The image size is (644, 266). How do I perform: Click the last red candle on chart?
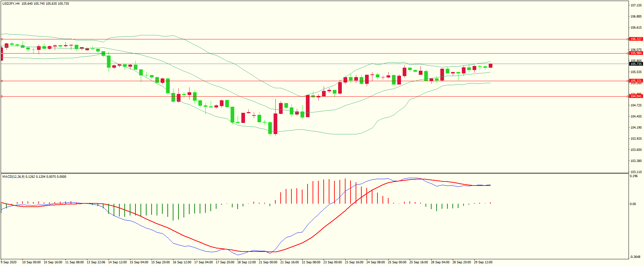click(491, 66)
